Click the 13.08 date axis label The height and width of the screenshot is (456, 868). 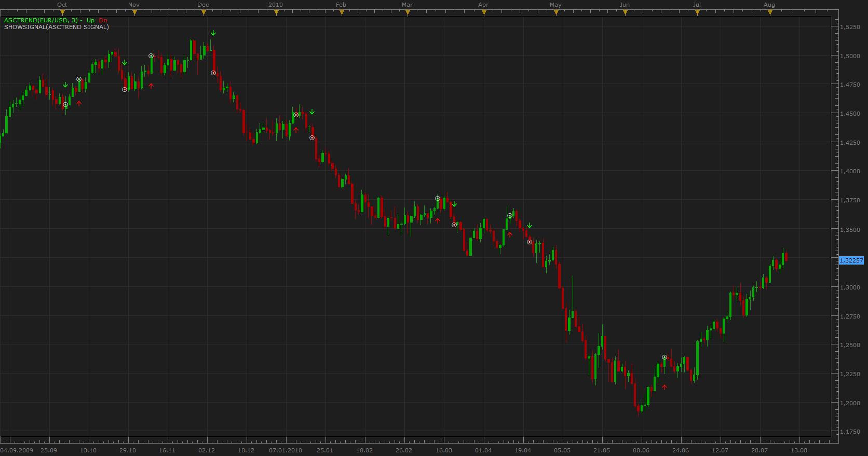click(799, 450)
